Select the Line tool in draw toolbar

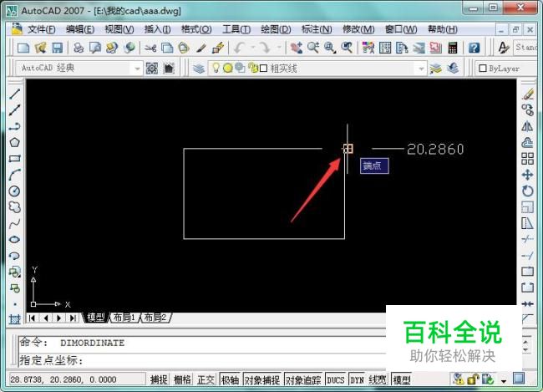14,94
